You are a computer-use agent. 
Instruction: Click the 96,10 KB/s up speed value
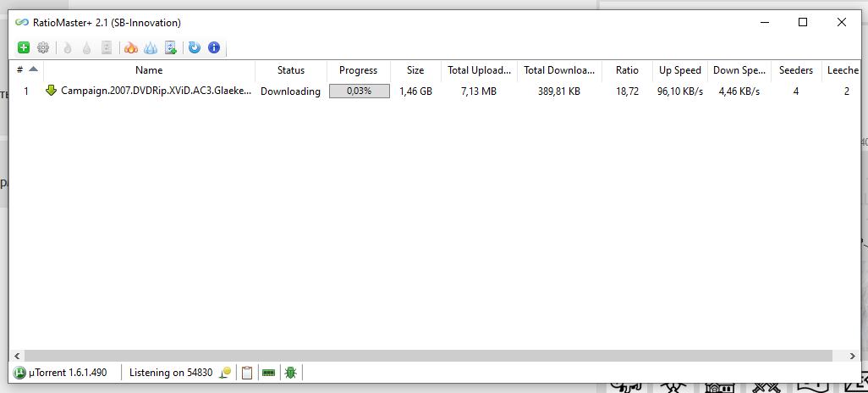pos(680,91)
